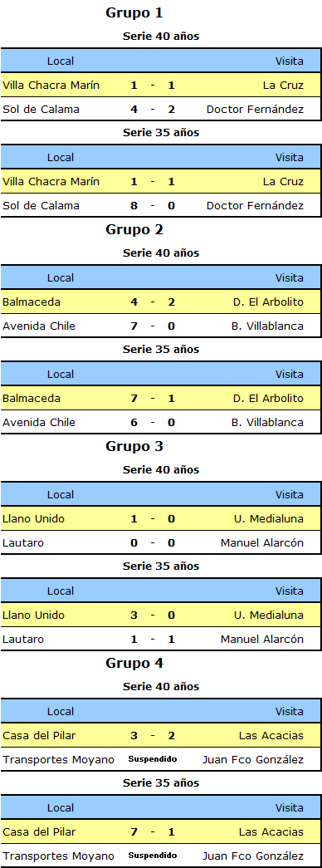
Task: Click Avenida Chile in the 7 - 0 row
Action: click(x=39, y=326)
